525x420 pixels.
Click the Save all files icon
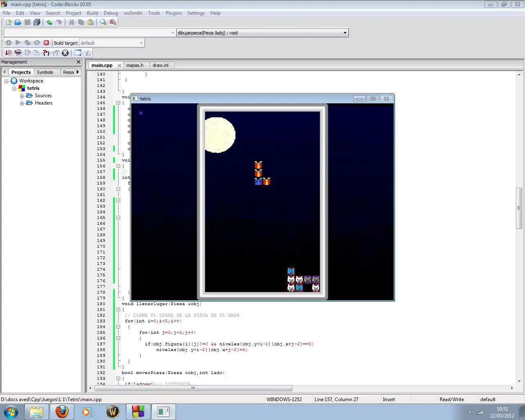[37, 22]
